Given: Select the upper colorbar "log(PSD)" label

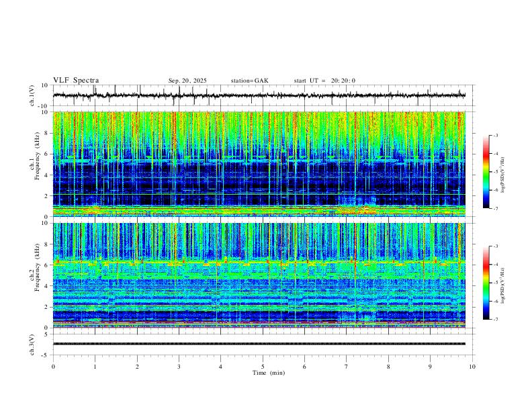Looking at the screenshot, I should pos(503,175).
